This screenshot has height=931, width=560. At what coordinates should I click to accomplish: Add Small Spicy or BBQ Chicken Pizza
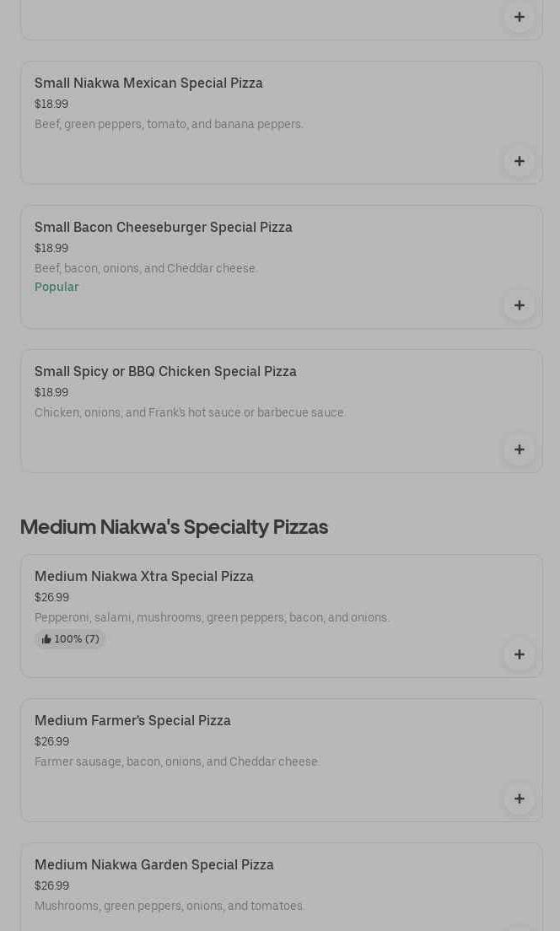519,449
